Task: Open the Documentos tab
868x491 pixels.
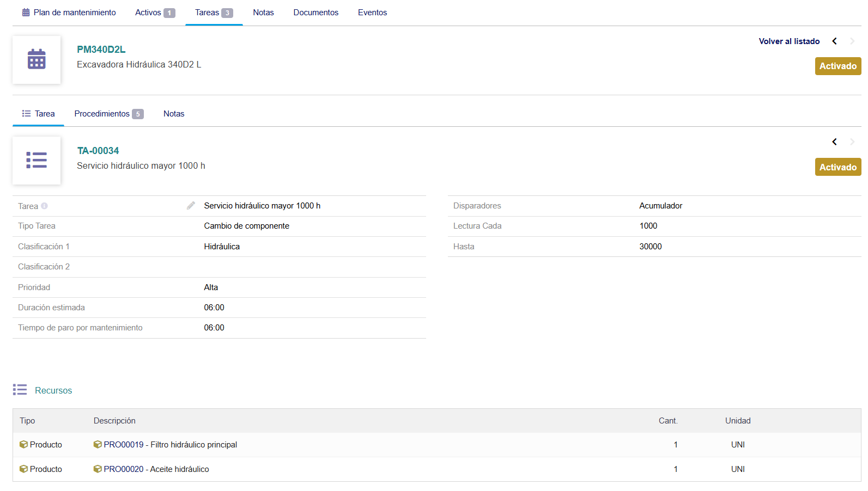Action: (x=315, y=13)
